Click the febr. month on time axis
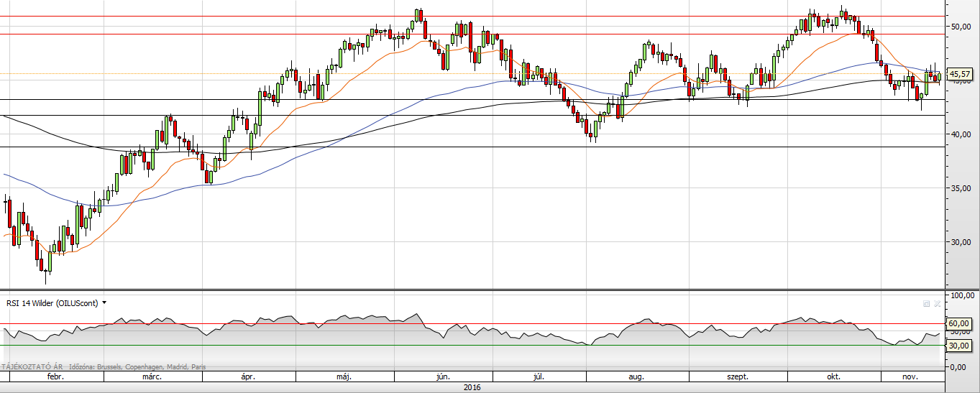 [x=56, y=376]
